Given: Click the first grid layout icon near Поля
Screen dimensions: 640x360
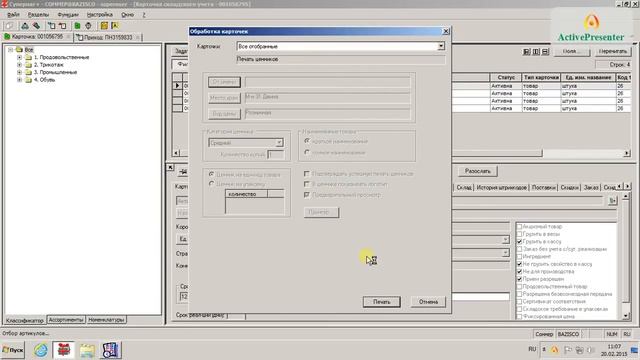Looking at the screenshot, I should [527, 52].
